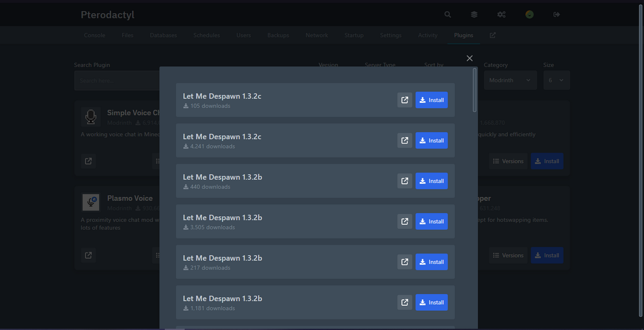Open Plasmo Voice card external link
Image resolution: width=644 pixels, height=330 pixels.
coord(88,255)
